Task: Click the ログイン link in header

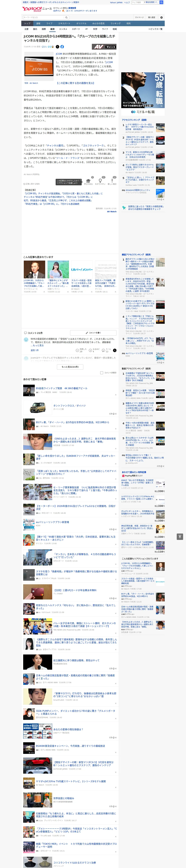Action: 57,11
